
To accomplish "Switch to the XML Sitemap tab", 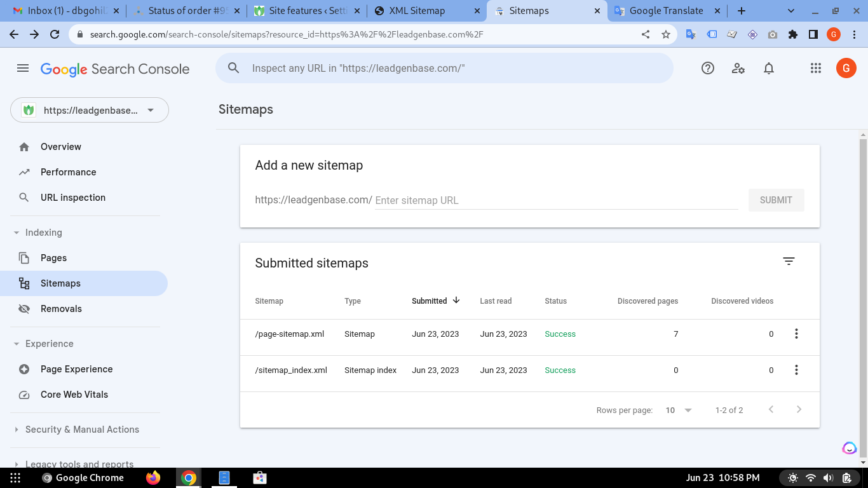I will [x=427, y=11].
